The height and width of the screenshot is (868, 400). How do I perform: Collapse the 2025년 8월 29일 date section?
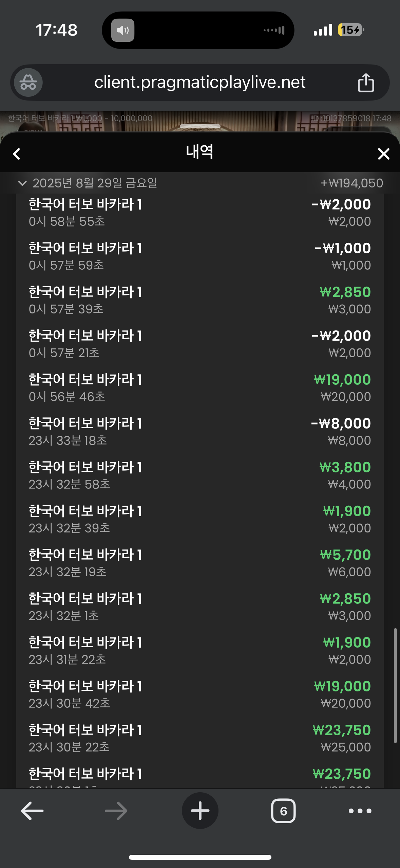tap(22, 183)
